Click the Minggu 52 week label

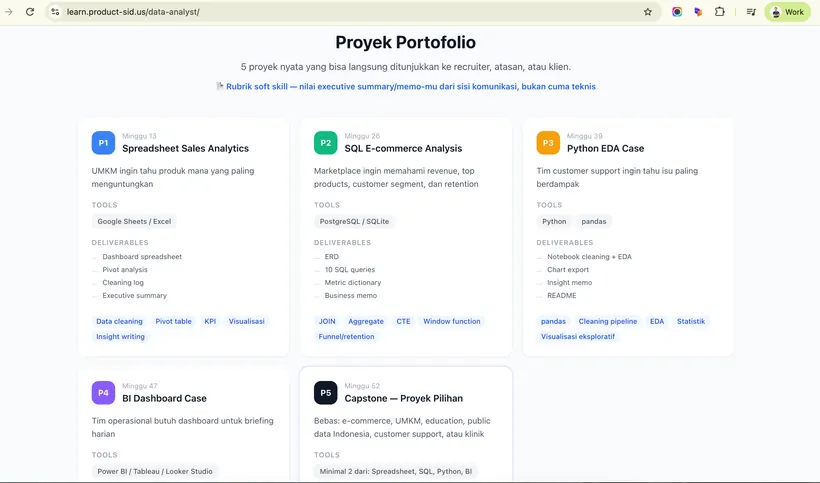pyautogui.click(x=362, y=386)
